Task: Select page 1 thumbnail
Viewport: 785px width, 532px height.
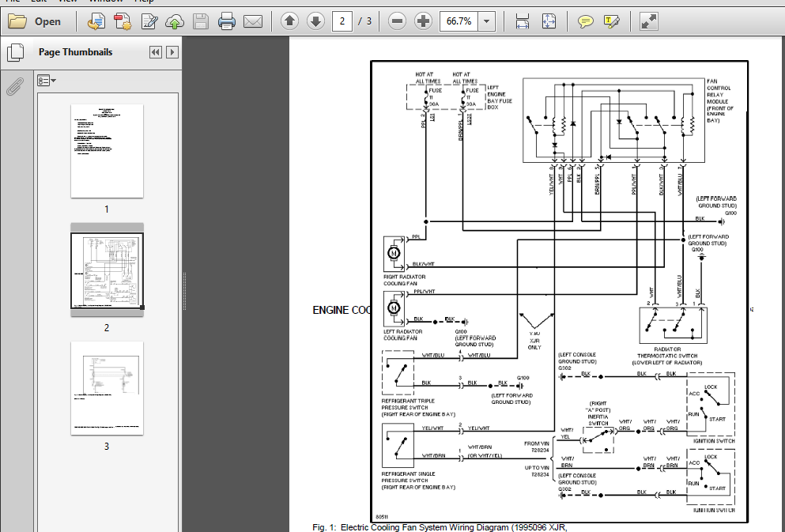Action: click(x=108, y=151)
